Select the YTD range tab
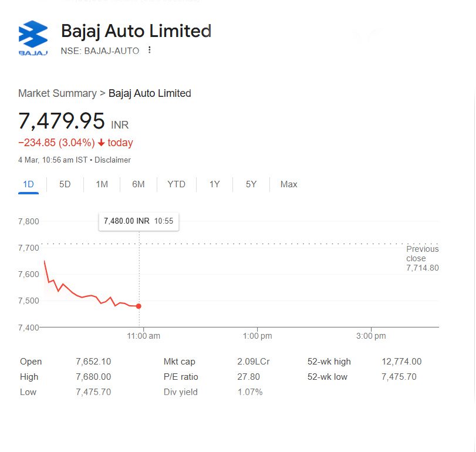 click(177, 184)
